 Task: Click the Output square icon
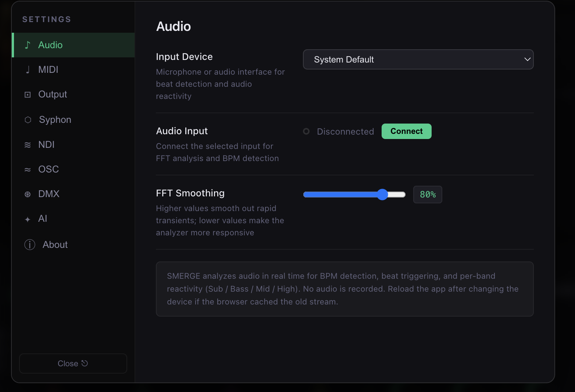pyautogui.click(x=28, y=95)
